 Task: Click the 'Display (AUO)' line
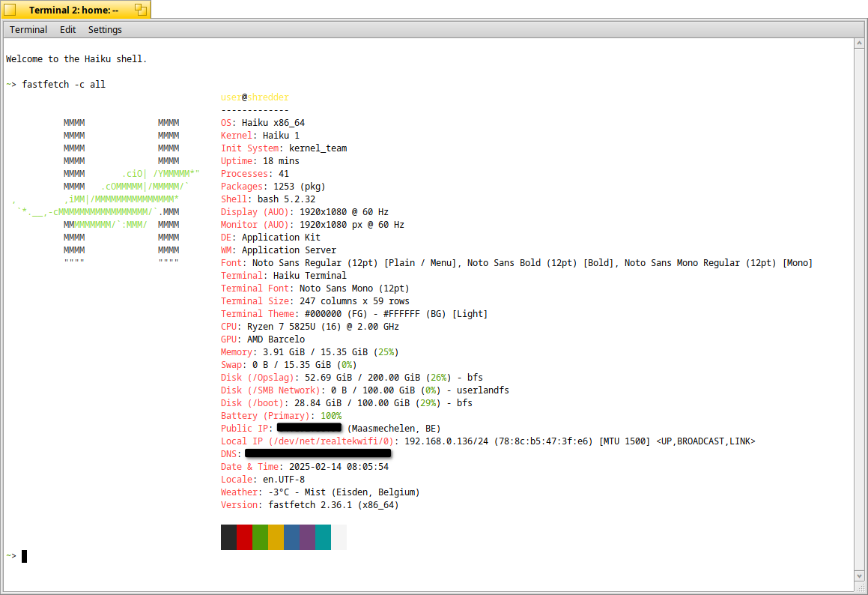point(305,211)
